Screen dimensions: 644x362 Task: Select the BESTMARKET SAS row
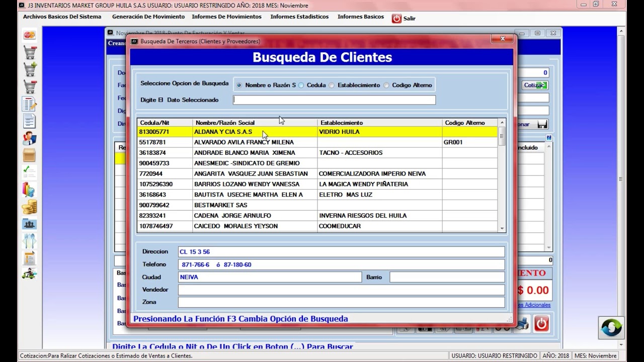click(x=317, y=205)
